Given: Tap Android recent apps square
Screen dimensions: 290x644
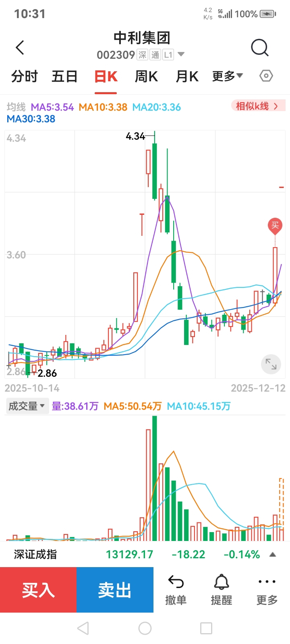Looking at the screenshot, I should point(206,628).
